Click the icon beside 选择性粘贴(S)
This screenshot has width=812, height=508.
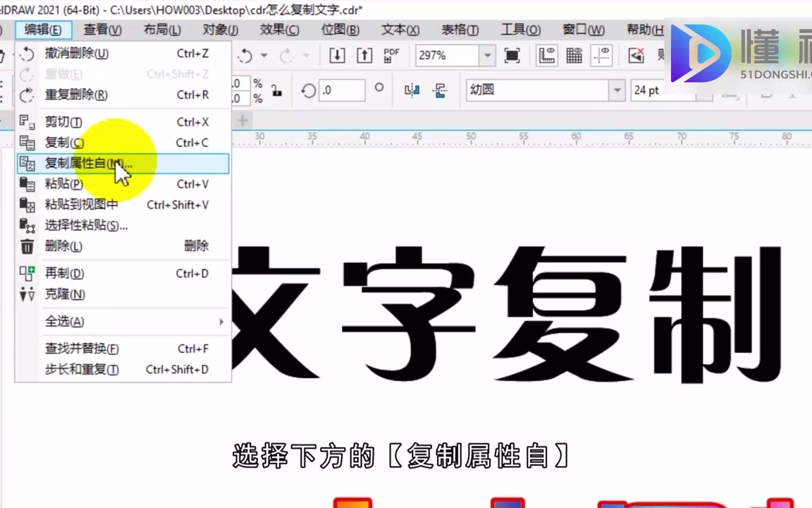tap(27, 225)
